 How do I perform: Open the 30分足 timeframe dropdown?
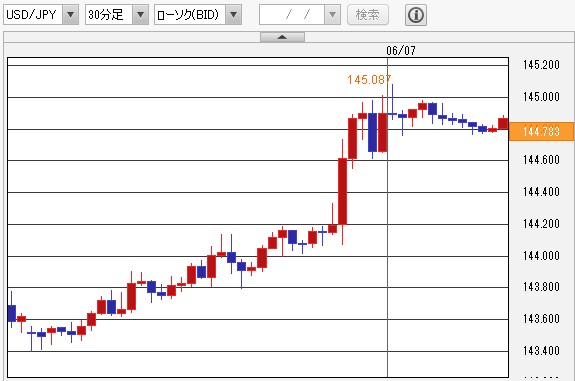coord(117,15)
